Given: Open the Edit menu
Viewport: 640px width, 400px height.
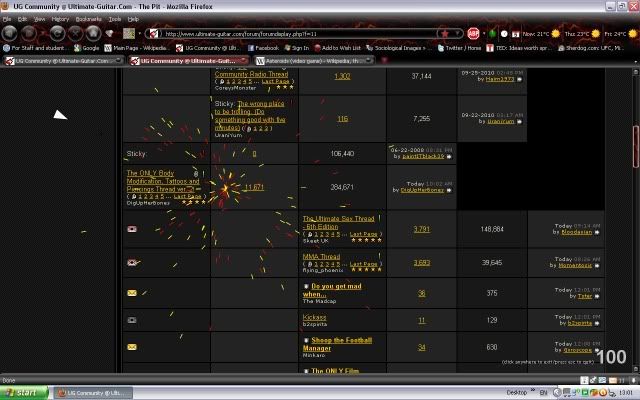Looking at the screenshot, I should [22, 19].
